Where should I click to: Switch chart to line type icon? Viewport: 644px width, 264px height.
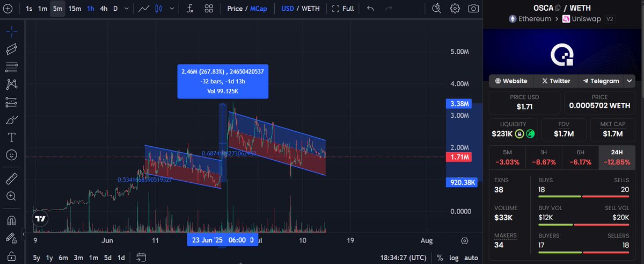[x=144, y=9]
